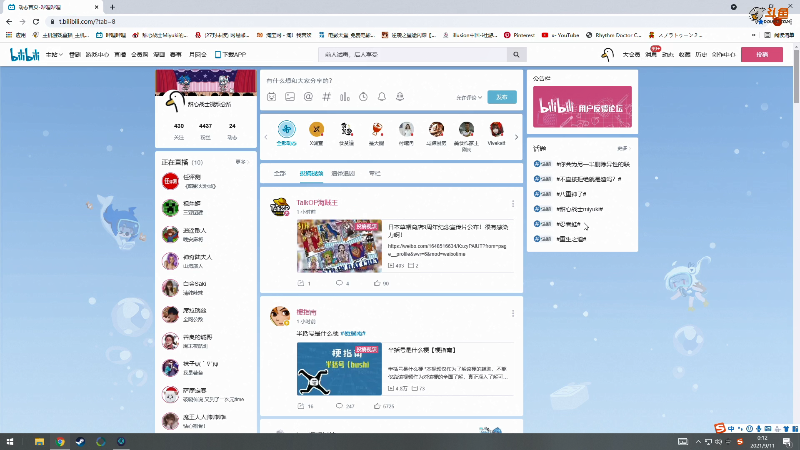
Task: Select the second highlighted feed tab
Action: [311, 173]
